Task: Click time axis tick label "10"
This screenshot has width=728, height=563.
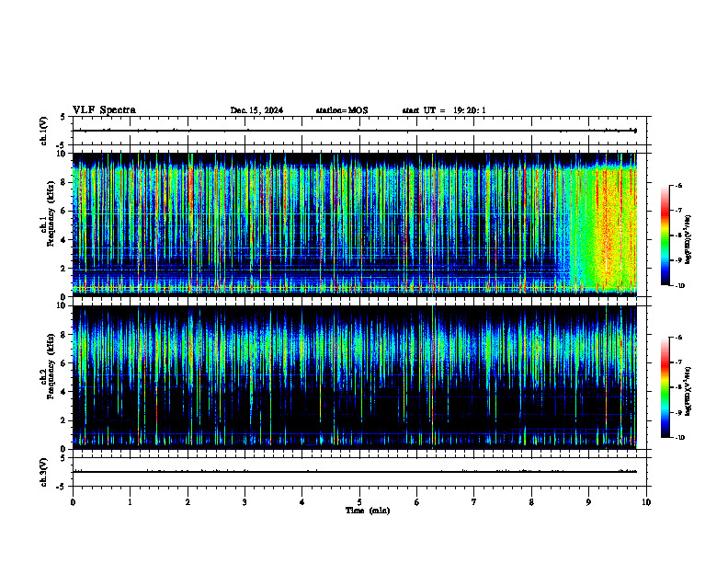Action: coord(646,502)
